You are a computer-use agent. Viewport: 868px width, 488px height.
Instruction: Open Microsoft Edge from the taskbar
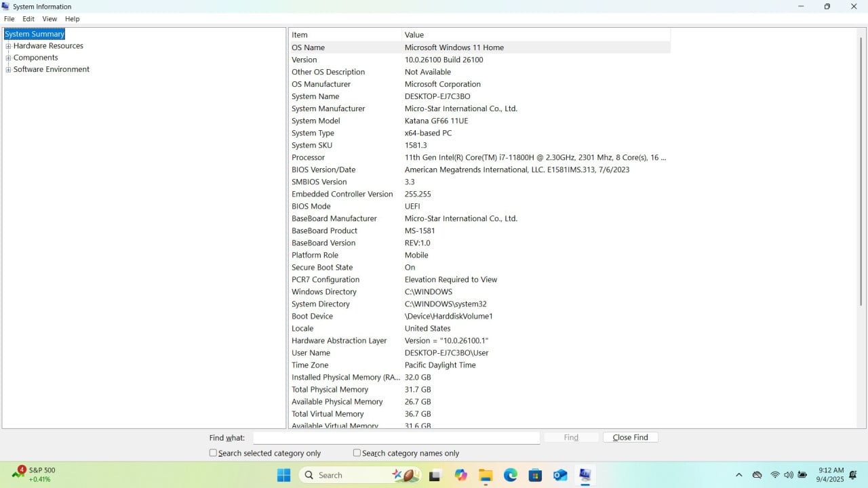click(511, 475)
